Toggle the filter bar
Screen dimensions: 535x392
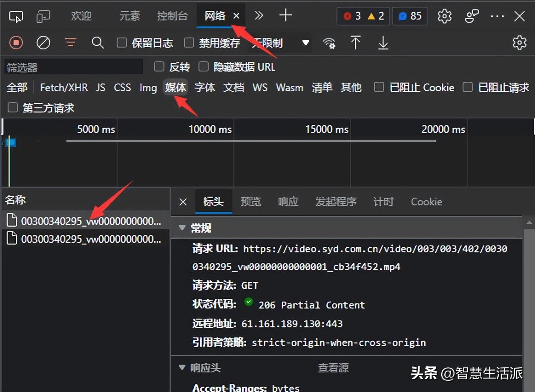[70, 43]
